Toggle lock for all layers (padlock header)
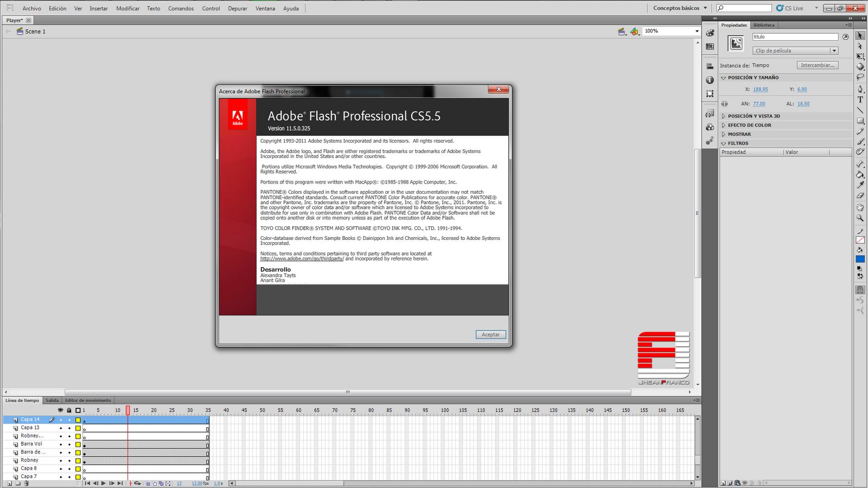This screenshot has height=488, width=868. pyautogui.click(x=69, y=410)
